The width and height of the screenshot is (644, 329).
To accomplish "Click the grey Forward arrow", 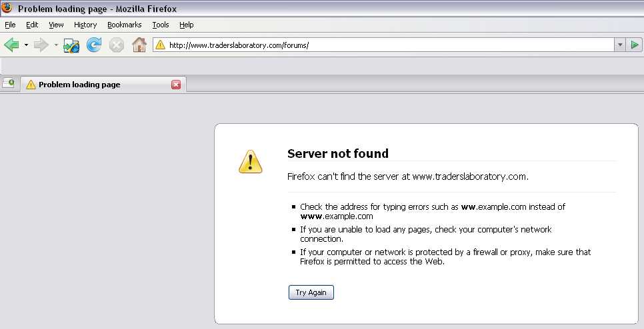I will point(41,45).
